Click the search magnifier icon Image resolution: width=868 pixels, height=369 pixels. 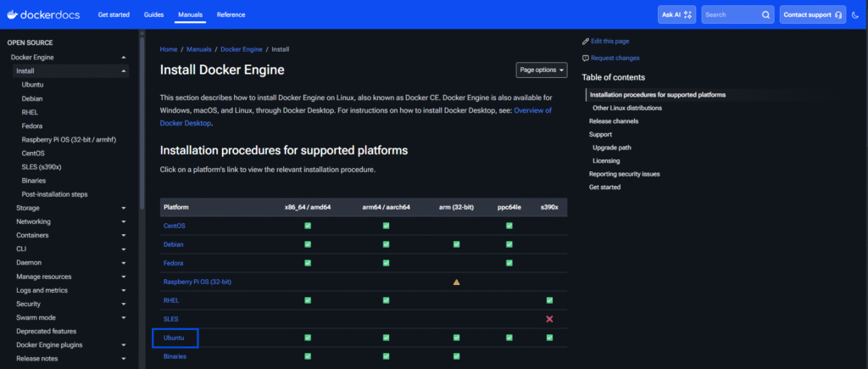click(765, 14)
